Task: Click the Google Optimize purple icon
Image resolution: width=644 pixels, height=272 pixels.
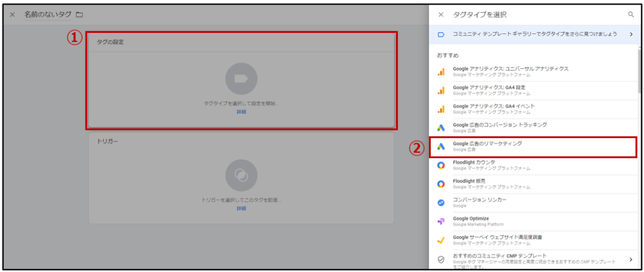Action: tap(440, 222)
